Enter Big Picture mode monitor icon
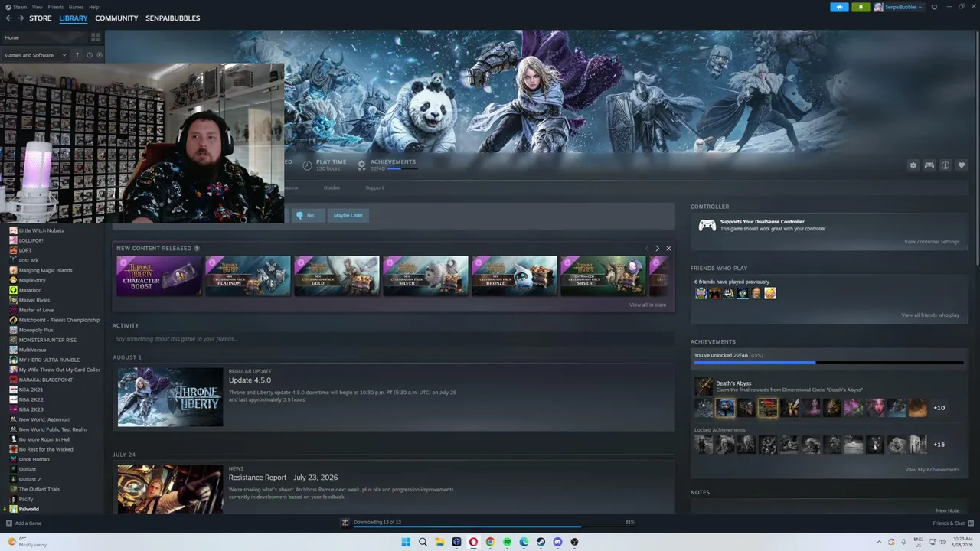 coord(934,7)
